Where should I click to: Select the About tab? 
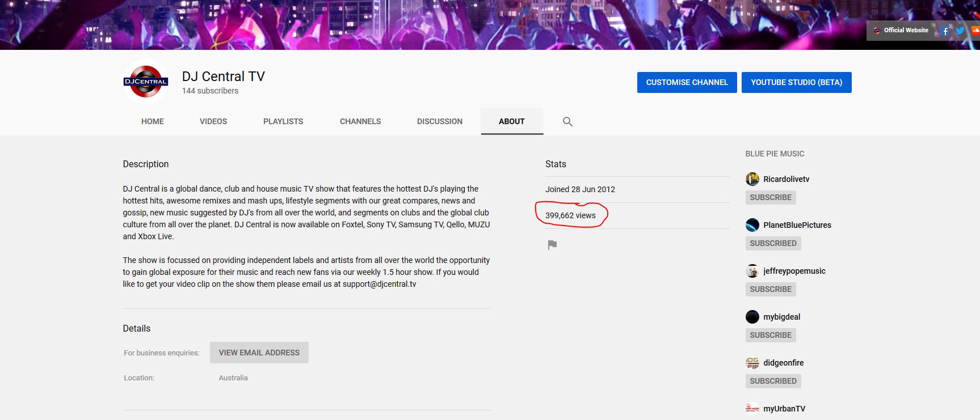point(512,121)
